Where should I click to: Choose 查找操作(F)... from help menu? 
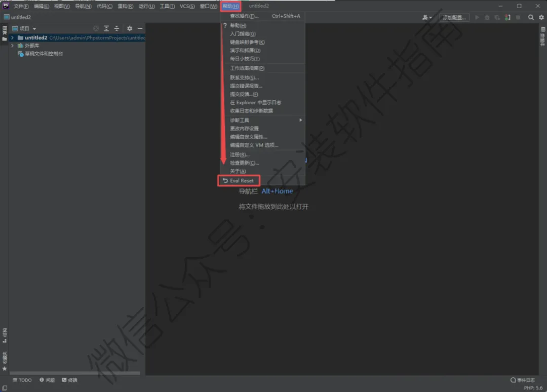tap(263, 16)
